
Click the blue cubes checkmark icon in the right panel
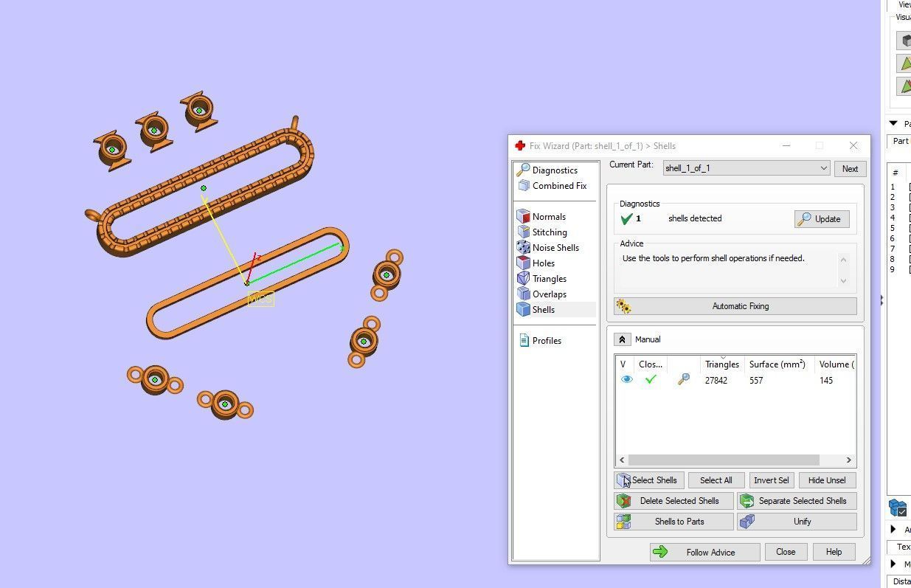(x=898, y=508)
